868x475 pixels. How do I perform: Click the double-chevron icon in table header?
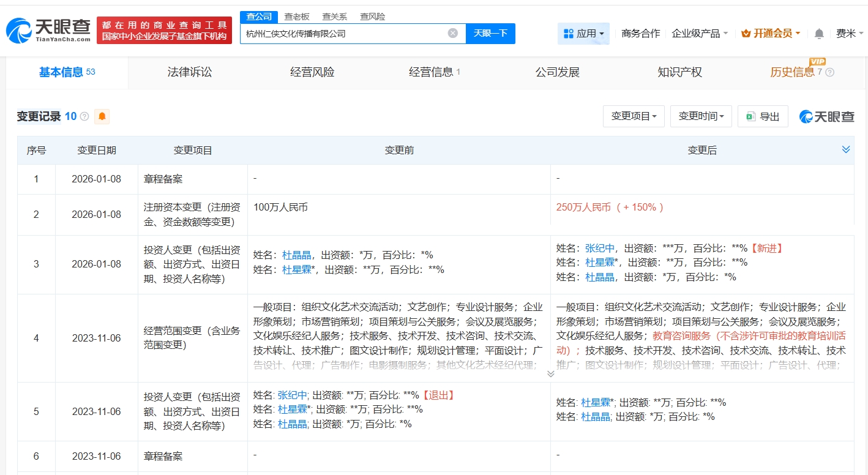846,150
